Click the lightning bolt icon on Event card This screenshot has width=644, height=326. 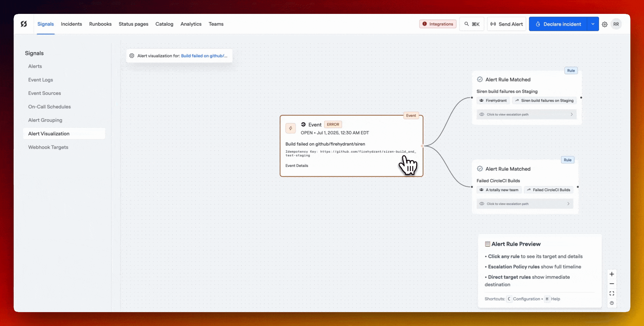click(x=291, y=128)
